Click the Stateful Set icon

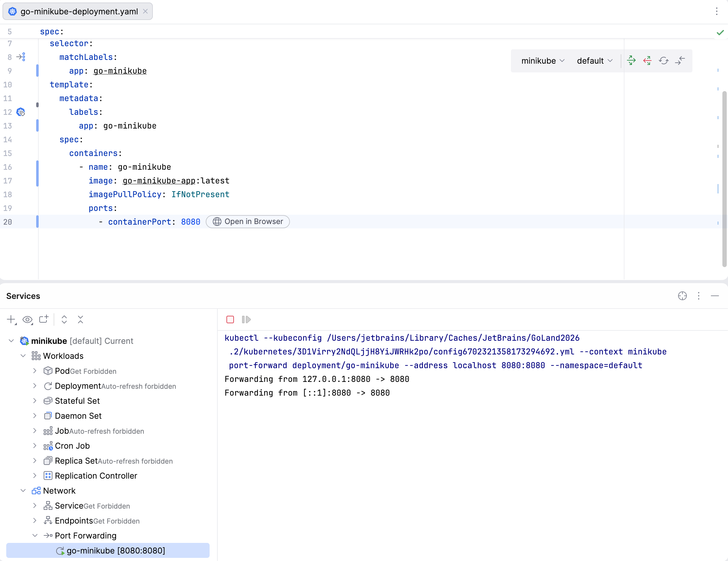(x=48, y=401)
